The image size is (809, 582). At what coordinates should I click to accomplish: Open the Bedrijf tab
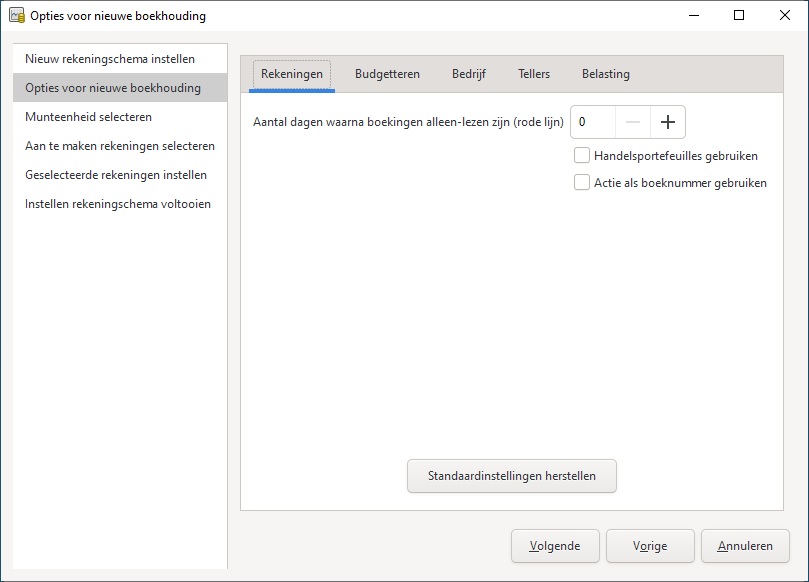coord(468,74)
